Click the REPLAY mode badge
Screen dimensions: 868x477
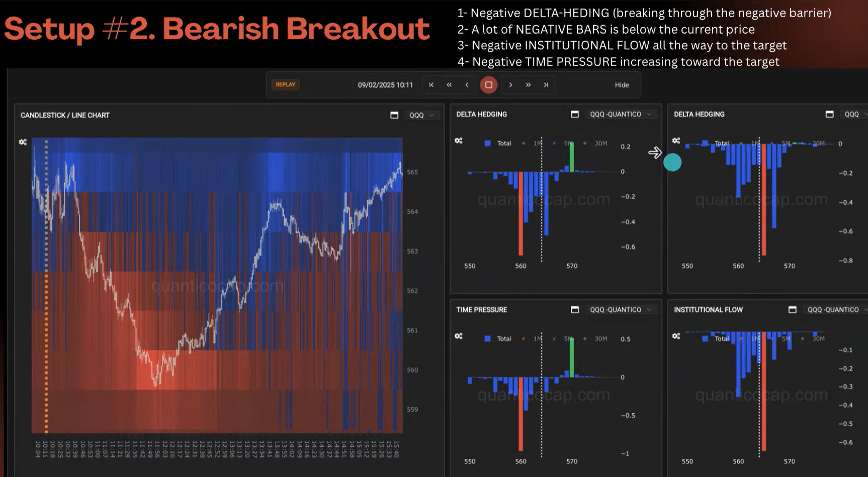pos(285,85)
